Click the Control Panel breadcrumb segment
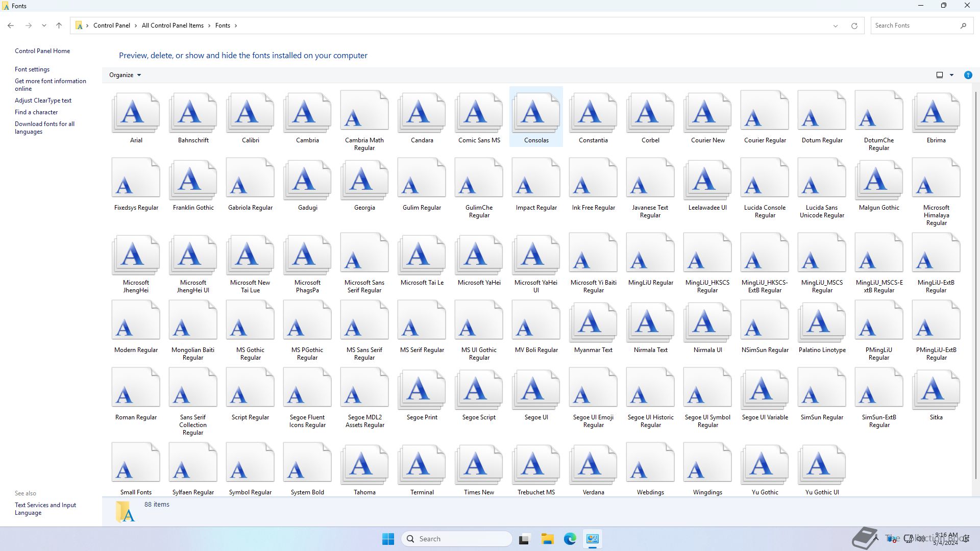Image resolution: width=980 pixels, height=551 pixels. point(111,26)
